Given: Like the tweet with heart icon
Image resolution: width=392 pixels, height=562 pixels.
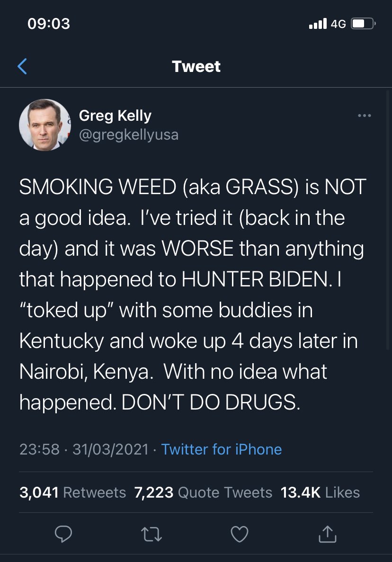Looking at the screenshot, I should click(240, 534).
